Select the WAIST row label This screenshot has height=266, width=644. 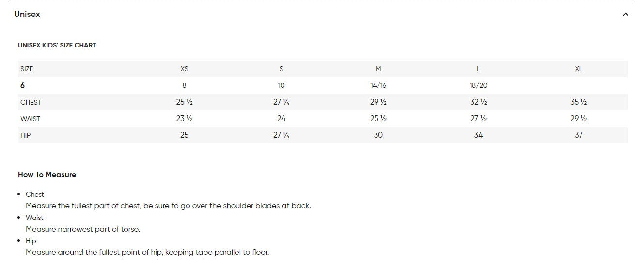30,119
